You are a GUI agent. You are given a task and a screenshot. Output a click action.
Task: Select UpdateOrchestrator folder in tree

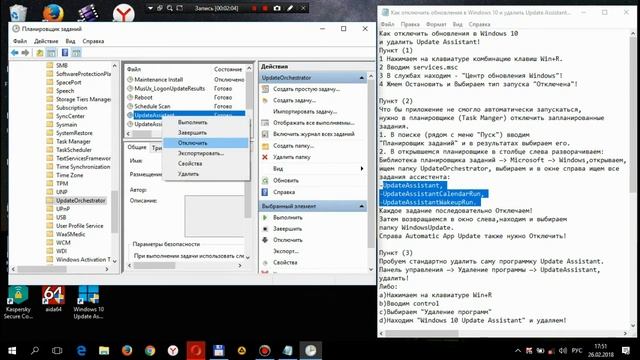point(80,200)
